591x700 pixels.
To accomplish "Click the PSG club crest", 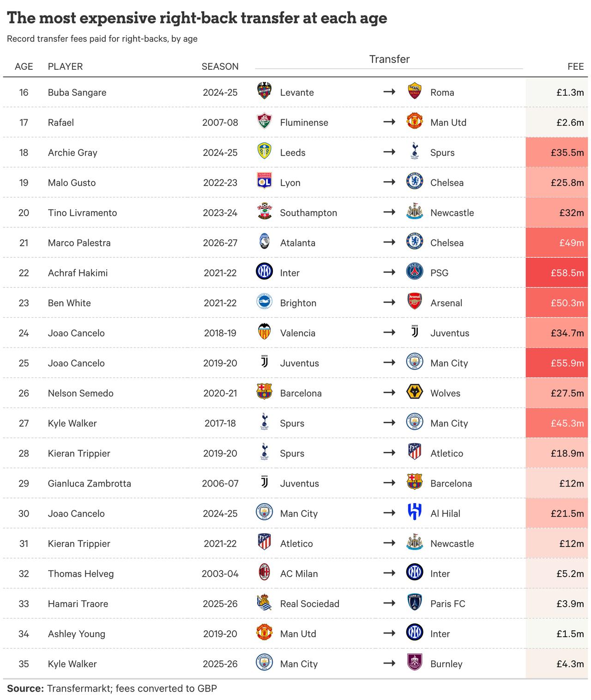I will pyautogui.click(x=415, y=272).
